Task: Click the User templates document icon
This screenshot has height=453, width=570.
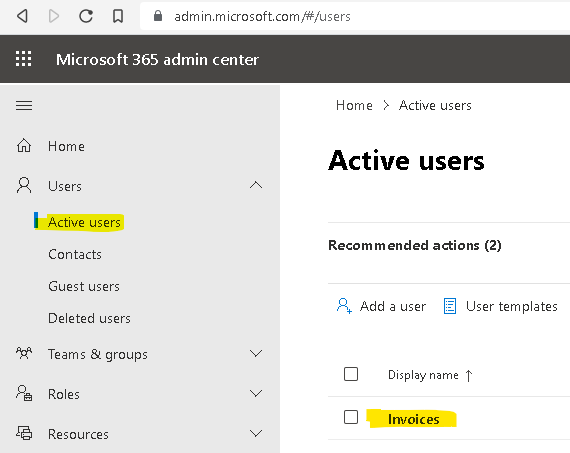Action: [x=450, y=306]
